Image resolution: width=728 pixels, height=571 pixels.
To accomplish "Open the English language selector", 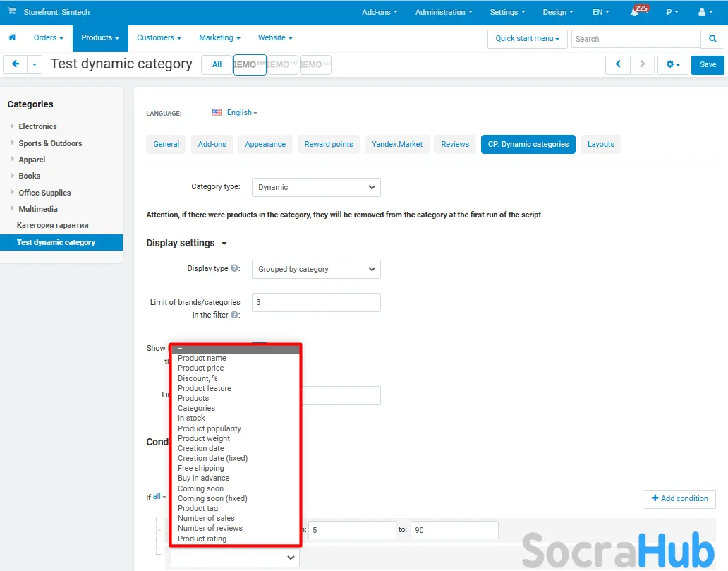I will tap(242, 112).
